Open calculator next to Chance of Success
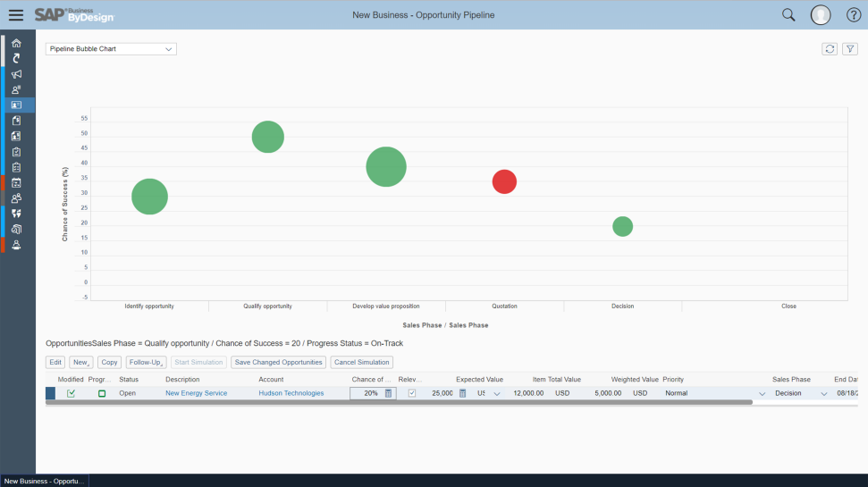 pyautogui.click(x=389, y=393)
